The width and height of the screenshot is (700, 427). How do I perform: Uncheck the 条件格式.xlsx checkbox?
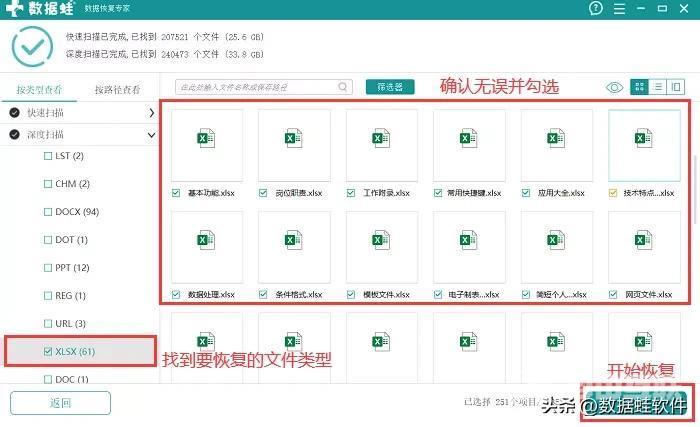pyautogui.click(x=263, y=294)
